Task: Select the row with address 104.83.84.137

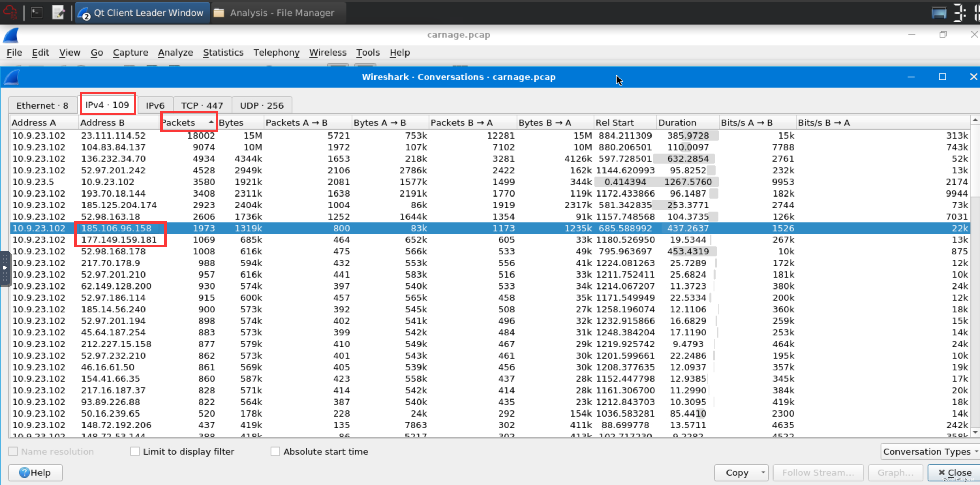Action: [490, 147]
